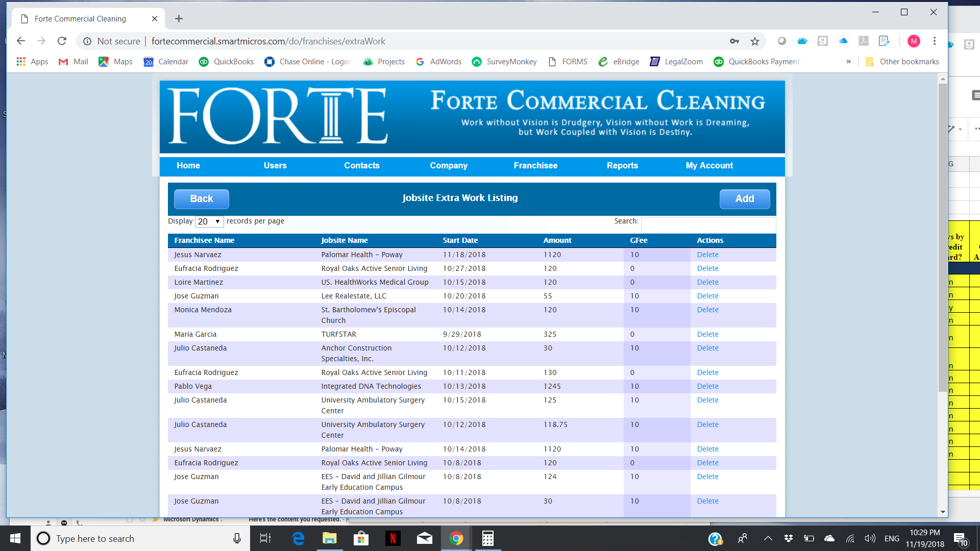Image resolution: width=980 pixels, height=551 pixels.
Task: Open the AdWords bookmark
Action: coord(438,62)
